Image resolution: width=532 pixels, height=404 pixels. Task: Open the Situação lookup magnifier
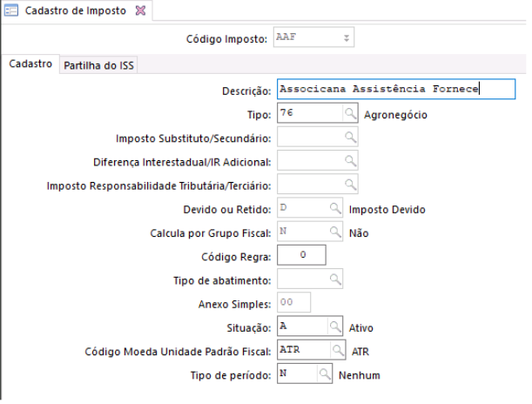point(334,327)
